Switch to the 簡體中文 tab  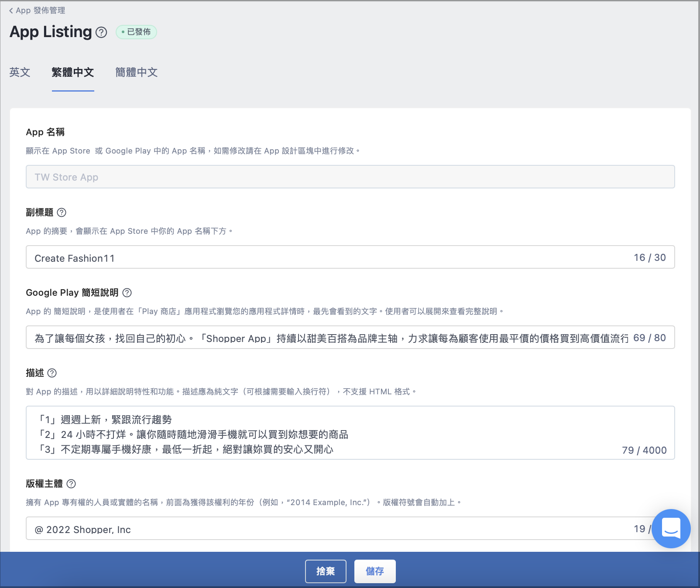tap(137, 72)
